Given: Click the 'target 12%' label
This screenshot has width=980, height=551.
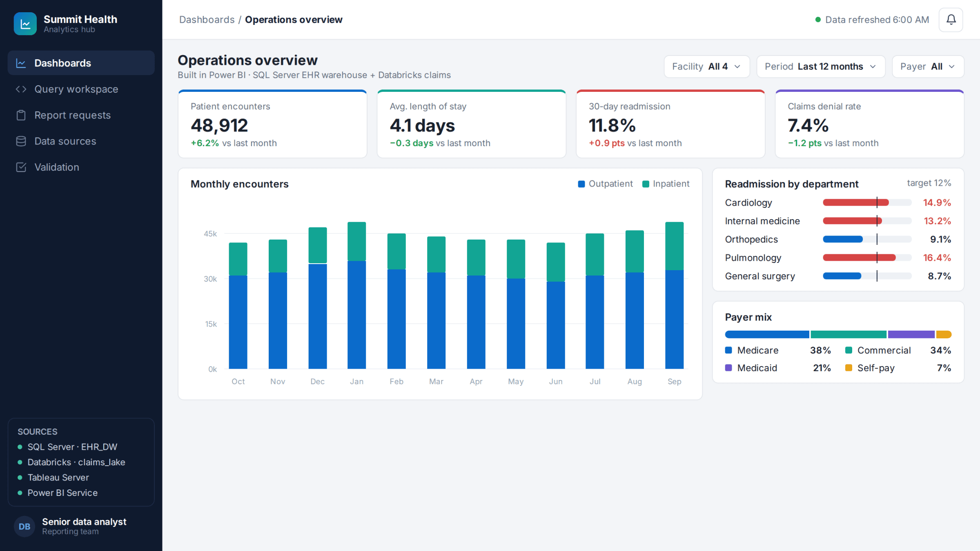Looking at the screenshot, I should tap(929, 183).
